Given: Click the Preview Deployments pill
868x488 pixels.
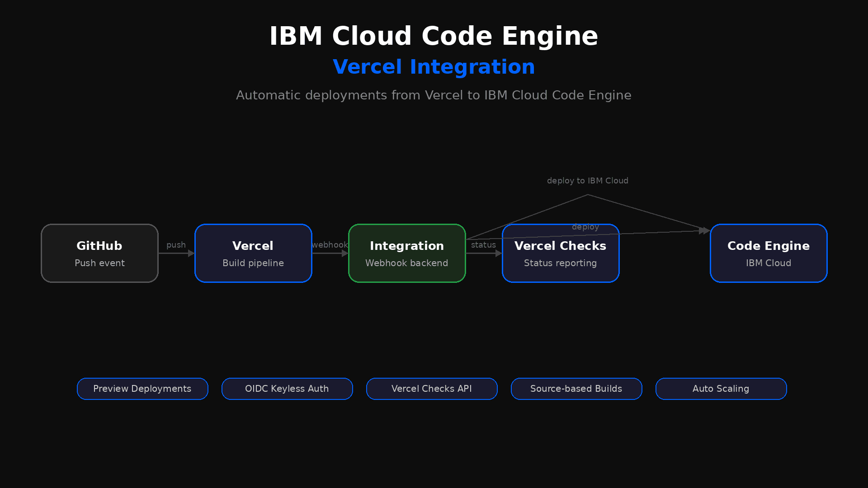Looking at the screenshot, I should point(142,389).
